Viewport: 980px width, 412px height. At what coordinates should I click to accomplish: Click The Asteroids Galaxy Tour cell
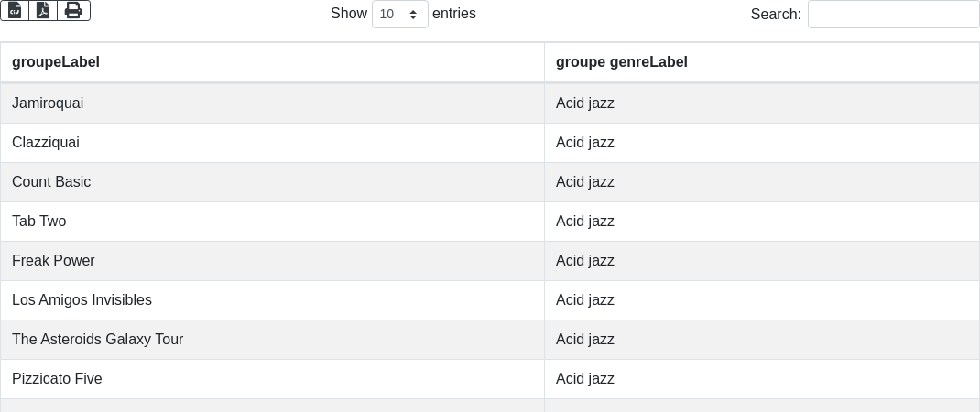point(97,340)
